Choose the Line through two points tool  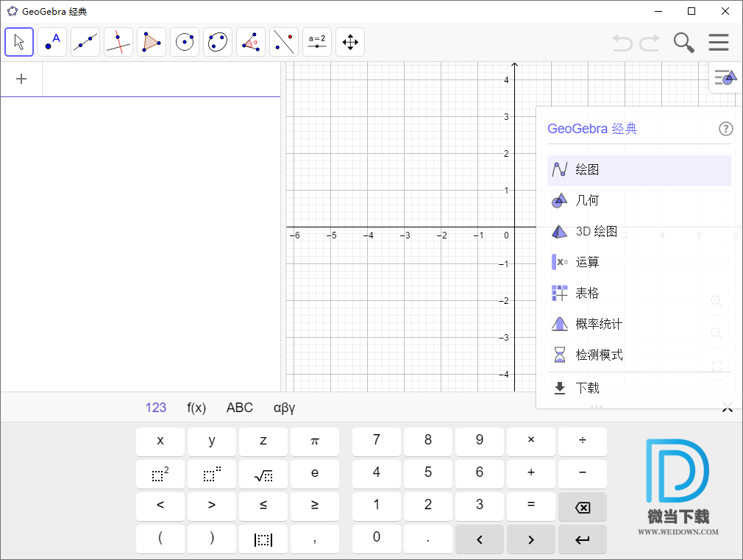click(85, 42)
